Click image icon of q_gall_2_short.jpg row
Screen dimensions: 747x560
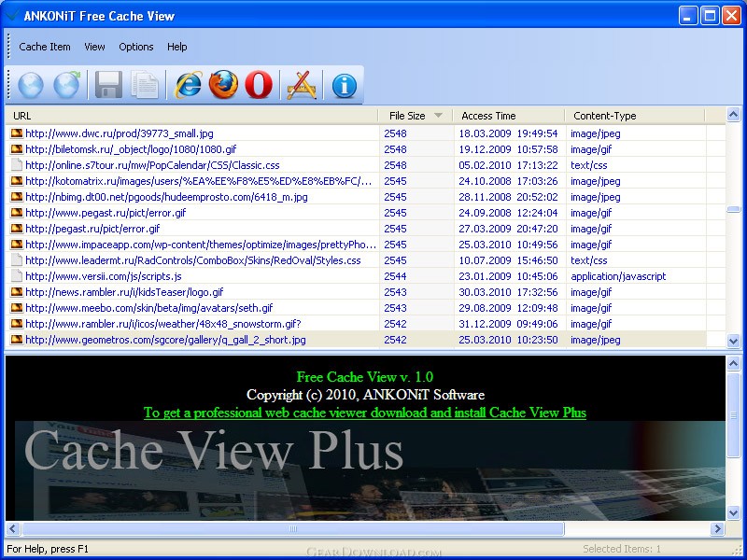click(17, 340)
